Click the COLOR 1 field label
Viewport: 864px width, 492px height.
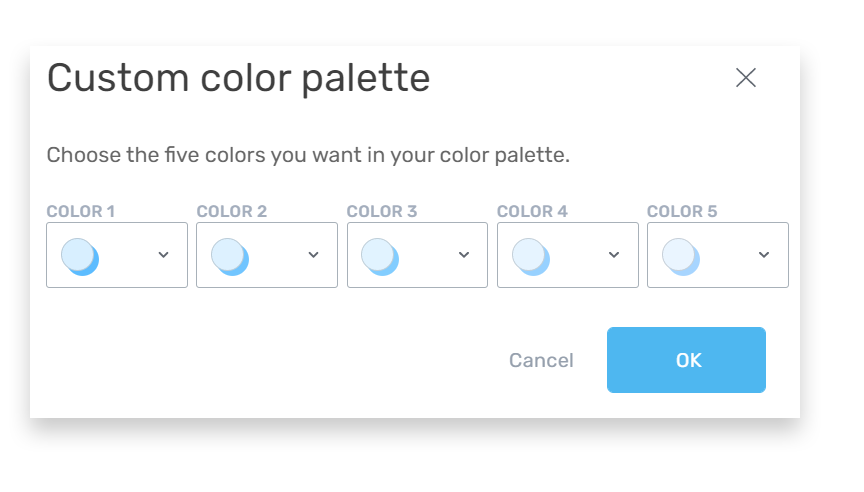click(x=81, y=212)
